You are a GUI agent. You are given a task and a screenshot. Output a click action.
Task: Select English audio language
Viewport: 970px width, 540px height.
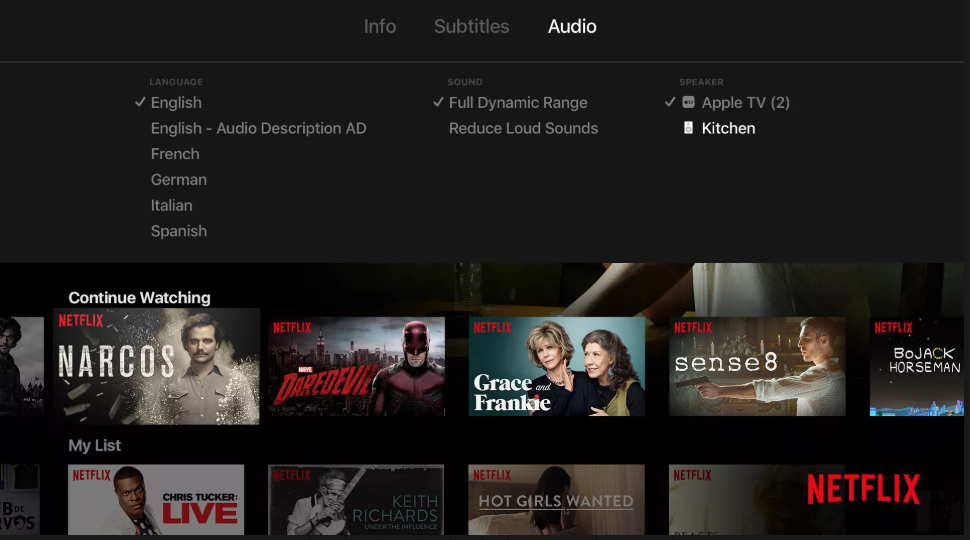click(176, 103)
